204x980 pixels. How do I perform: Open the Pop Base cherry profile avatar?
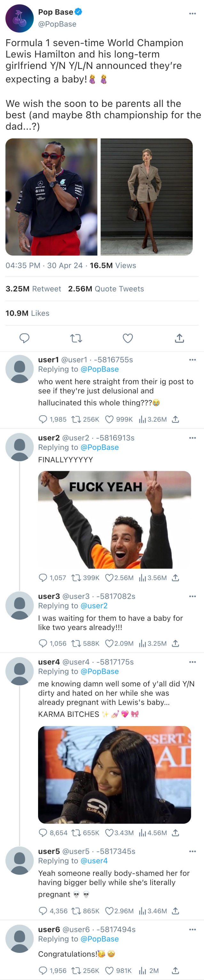20,18
